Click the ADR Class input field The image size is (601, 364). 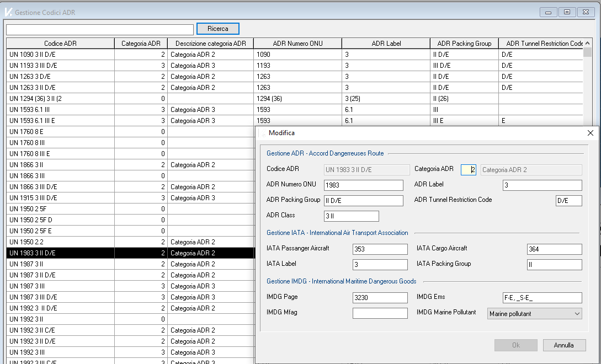pos(351,216)
